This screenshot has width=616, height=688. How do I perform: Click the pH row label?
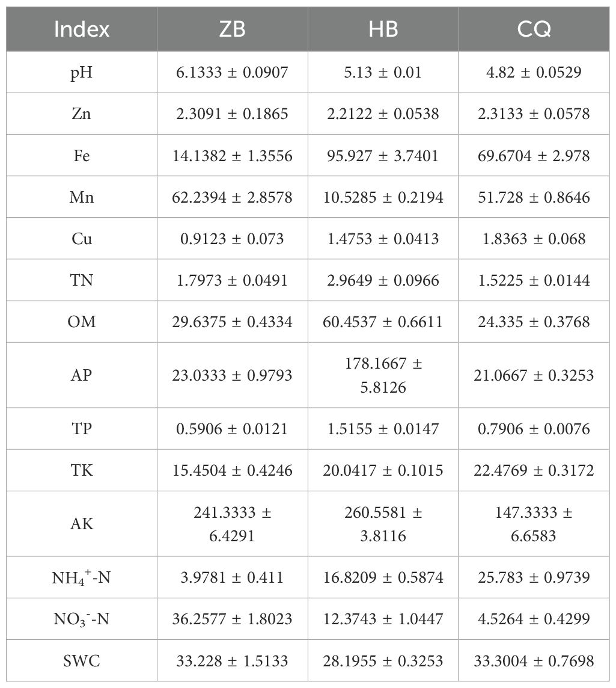click(82, 72)
